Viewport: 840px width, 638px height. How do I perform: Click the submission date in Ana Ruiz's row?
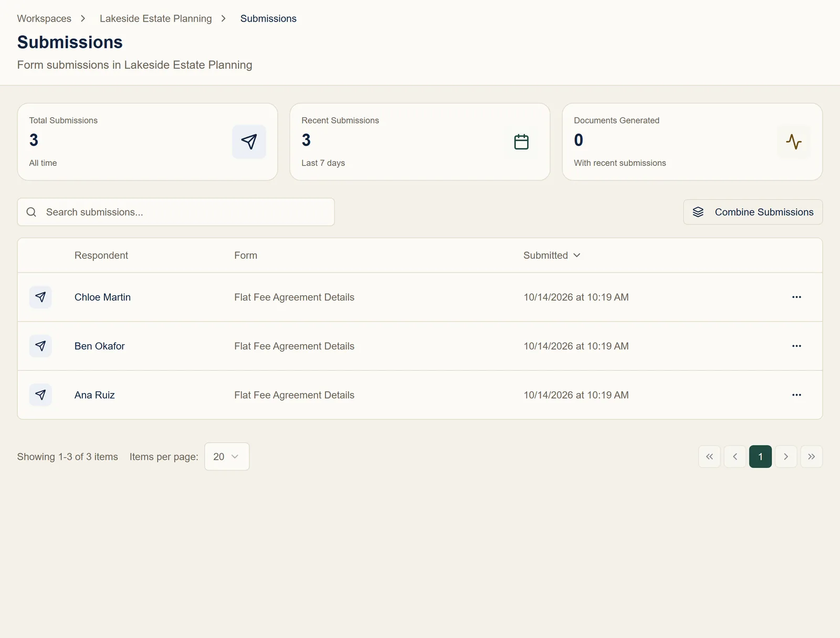point(576,395)
